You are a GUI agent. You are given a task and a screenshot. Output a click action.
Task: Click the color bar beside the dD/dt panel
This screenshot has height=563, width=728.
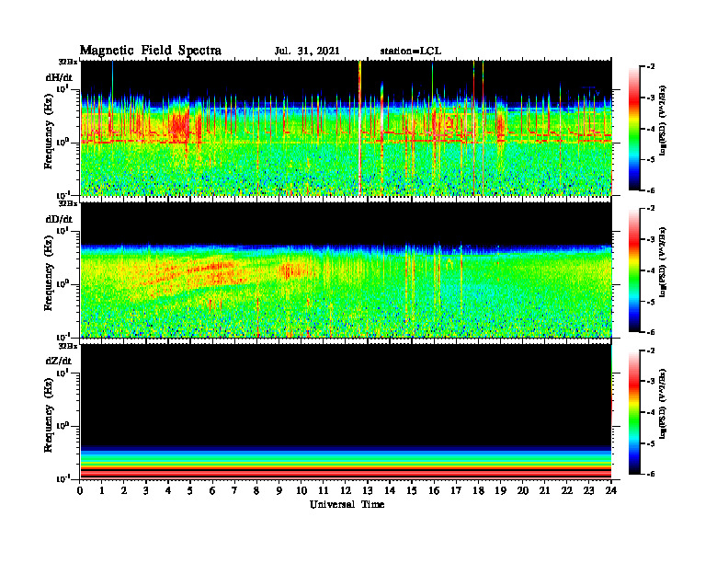[634, 270]
